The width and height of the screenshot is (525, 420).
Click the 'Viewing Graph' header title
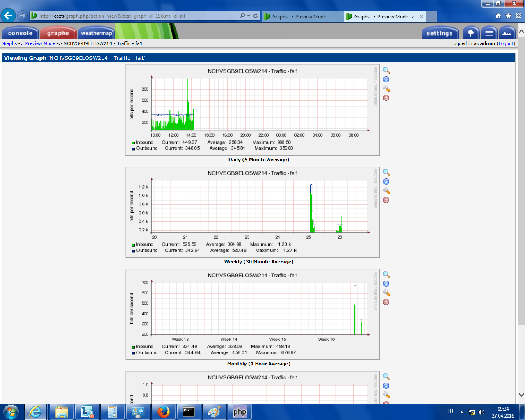[75, 58]
